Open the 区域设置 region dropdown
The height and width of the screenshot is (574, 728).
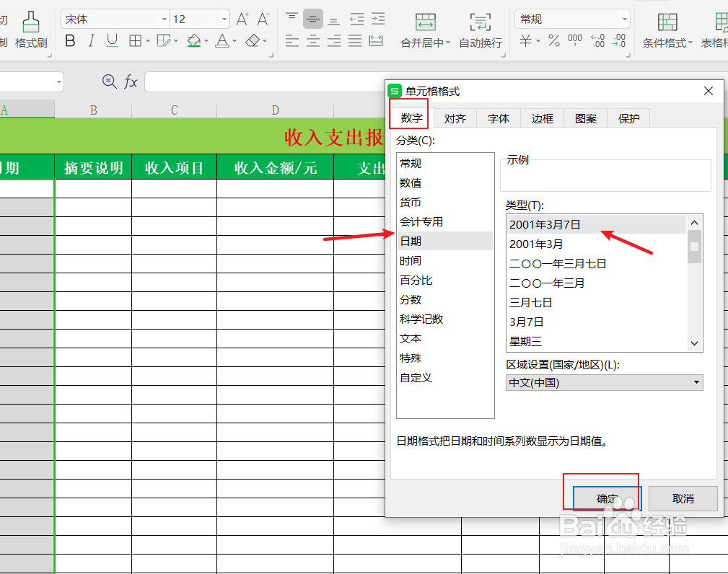[x=696, y=382]
